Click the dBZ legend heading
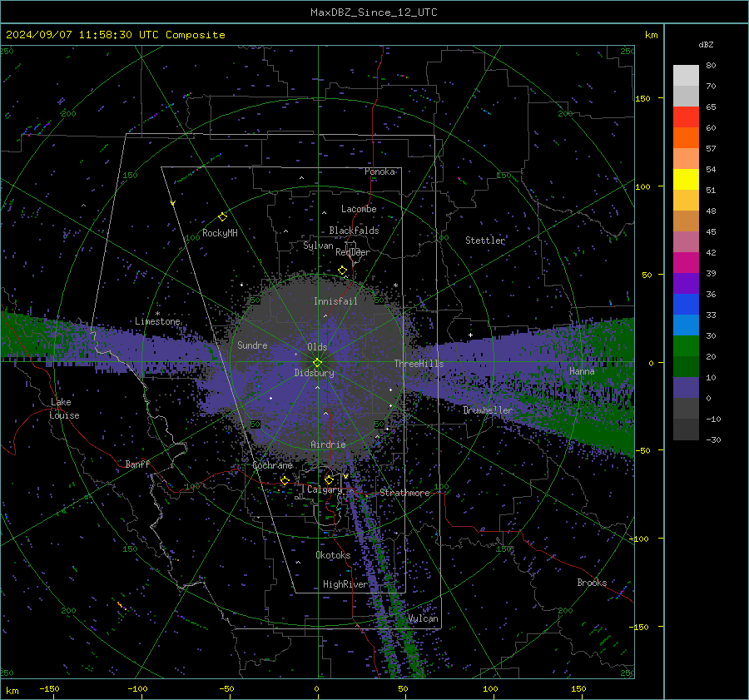 coord(706,44)
